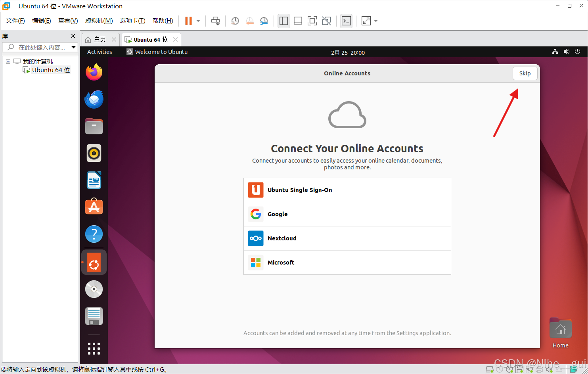This screenshot has width=588, height=374.
Task: Choose Ubuntu Single Sign-On account
Action: pyautogui.click(x=347, y=190)
